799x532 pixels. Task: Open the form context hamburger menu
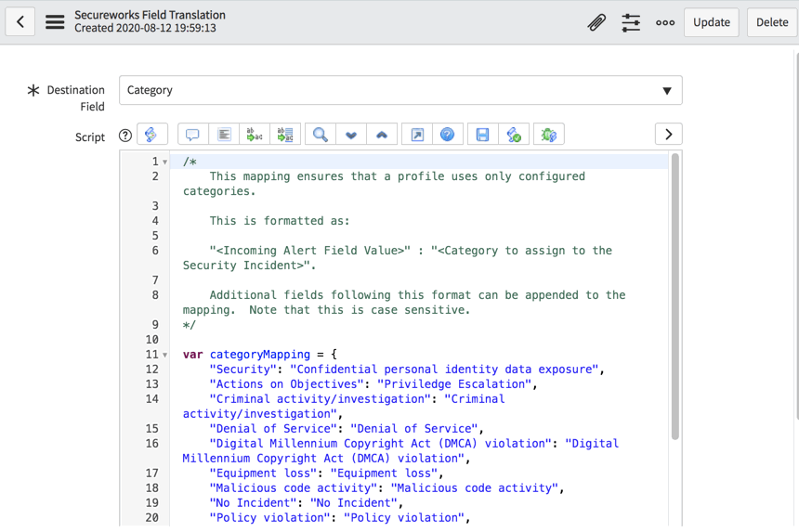[x=55, y=22]
